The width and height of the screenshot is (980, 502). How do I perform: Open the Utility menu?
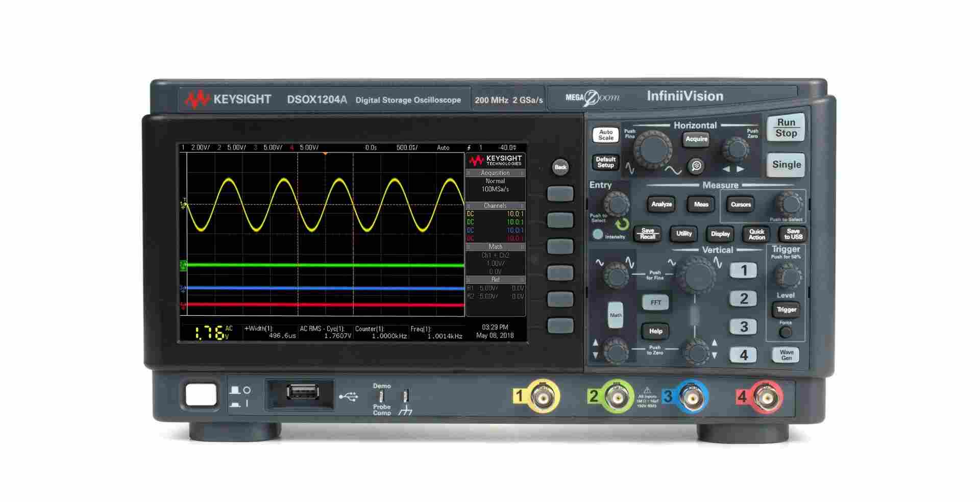click(x=683, y=234)
